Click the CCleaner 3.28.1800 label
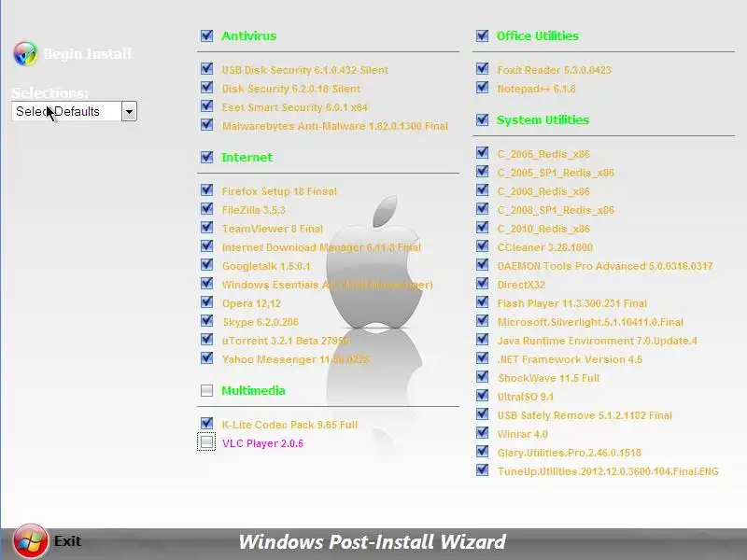The width and height of the screenshot is (747, 560). [x=545, y=247]
